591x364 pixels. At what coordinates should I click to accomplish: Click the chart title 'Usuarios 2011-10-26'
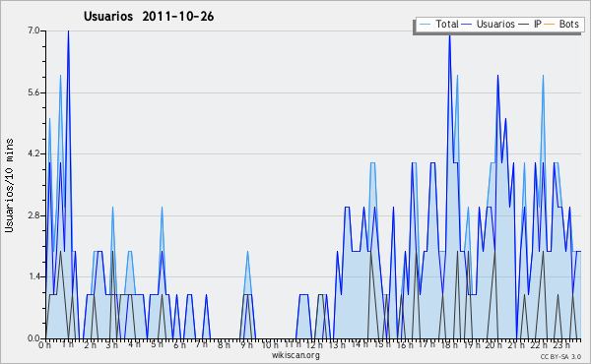click(149, 17)
